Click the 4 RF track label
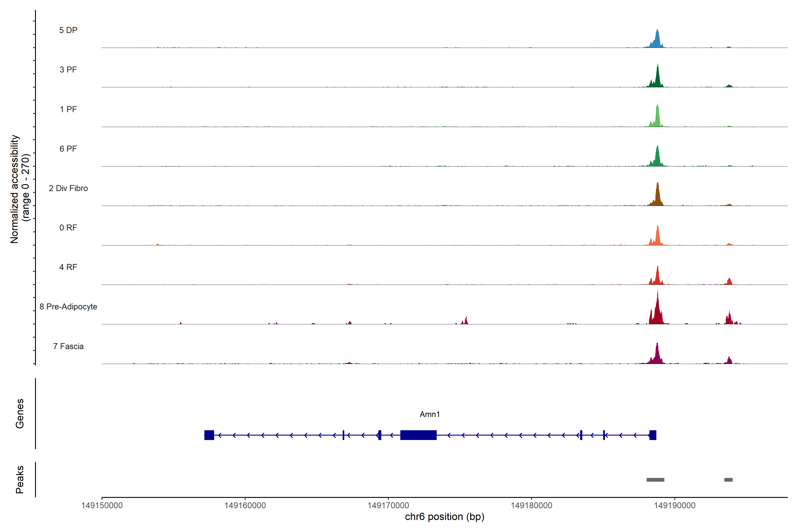This screenshot has width=798, height=532. pyautogui.click(x=68, y=267)
